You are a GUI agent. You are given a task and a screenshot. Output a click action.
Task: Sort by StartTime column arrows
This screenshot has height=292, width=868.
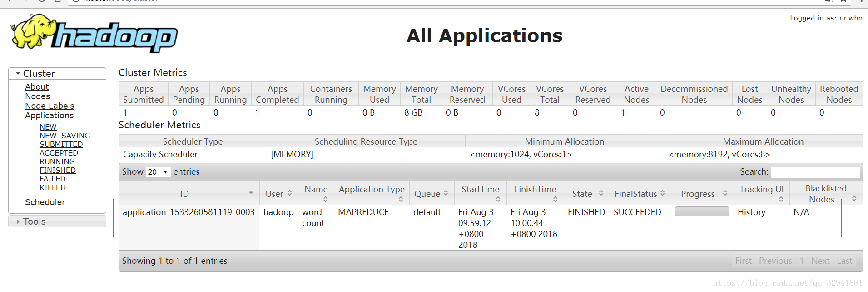[x=498, y=199]
